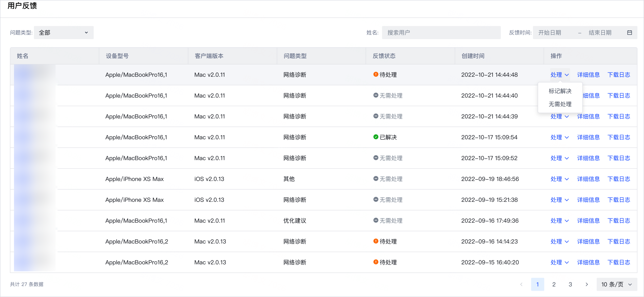Click the 优化建议 issue type cell
This screenshot has width=644, height=297.
point(295,221)
